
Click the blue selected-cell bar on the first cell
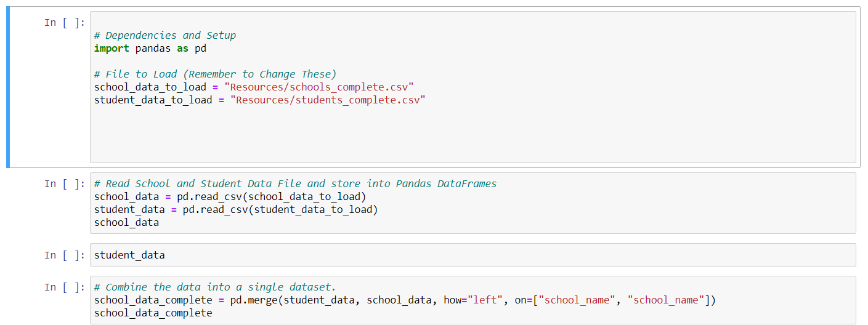pyautogui.click(x=8, y=87)
